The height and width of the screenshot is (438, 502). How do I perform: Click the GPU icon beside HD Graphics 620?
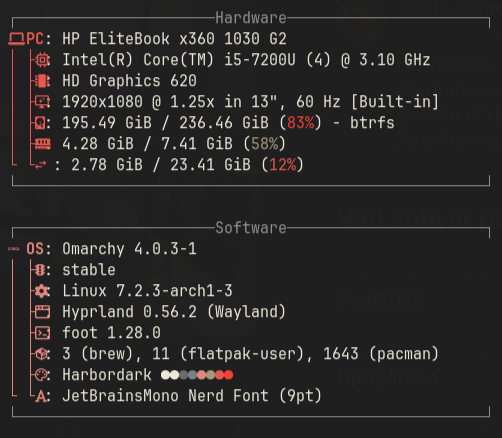[42, 81]
